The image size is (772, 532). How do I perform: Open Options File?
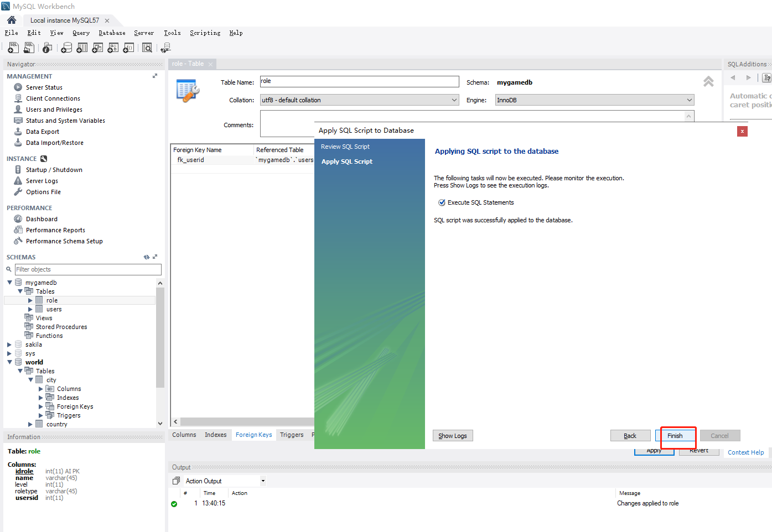pos(43,192)
